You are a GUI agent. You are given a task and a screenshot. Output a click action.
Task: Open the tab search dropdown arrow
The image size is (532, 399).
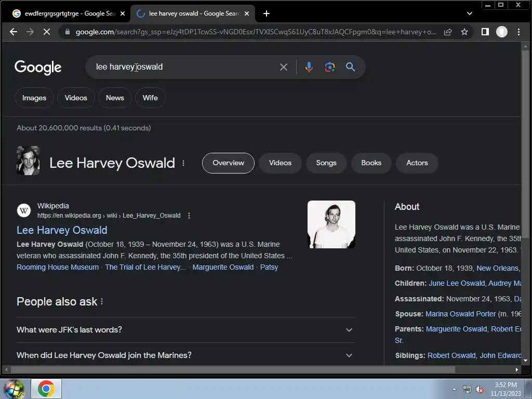[x=470, y=14]
